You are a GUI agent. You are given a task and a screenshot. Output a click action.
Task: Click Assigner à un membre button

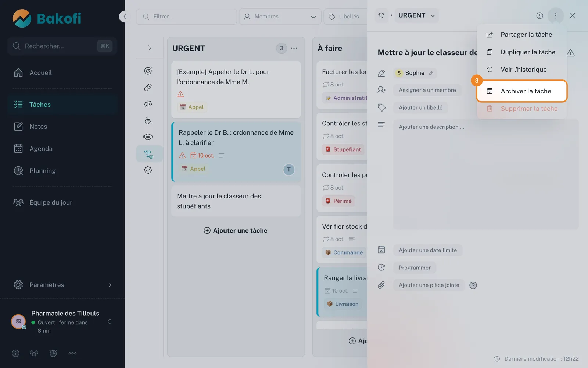click(427, 90)
